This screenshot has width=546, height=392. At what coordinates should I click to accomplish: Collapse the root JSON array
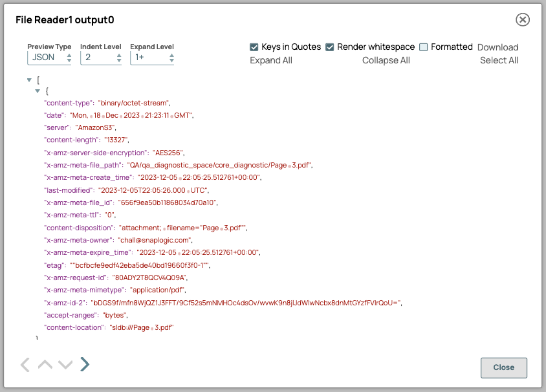(x=28, y=80)
